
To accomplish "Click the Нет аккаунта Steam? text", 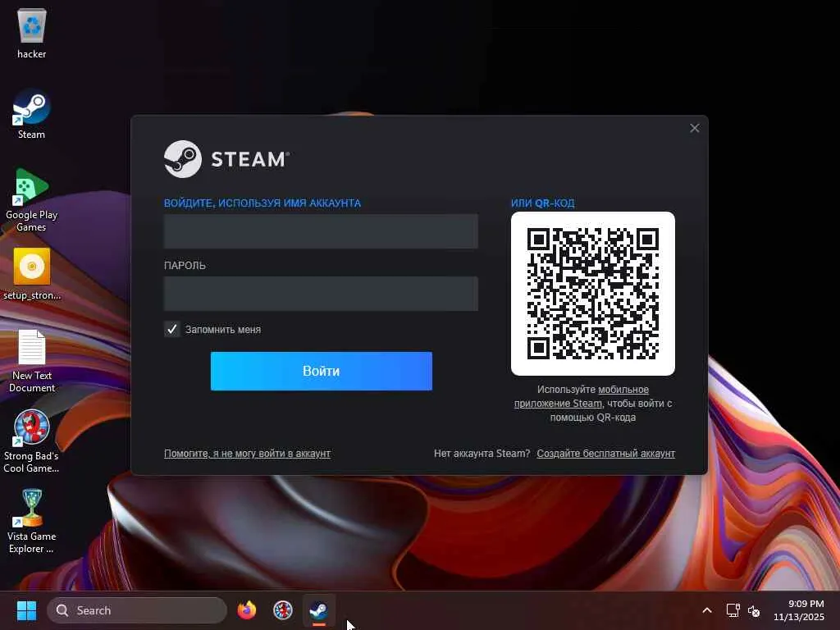I will coord(482,453).
